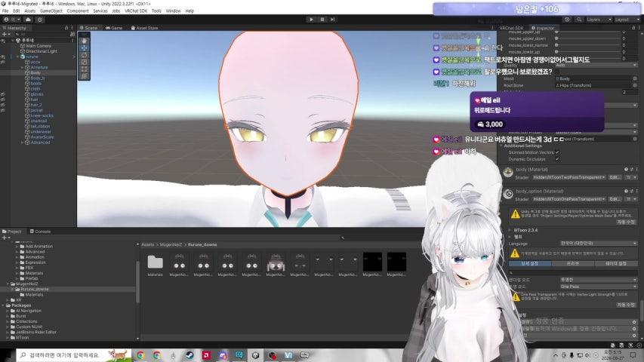Switch to the VRChat SDK panel tab

512,28
